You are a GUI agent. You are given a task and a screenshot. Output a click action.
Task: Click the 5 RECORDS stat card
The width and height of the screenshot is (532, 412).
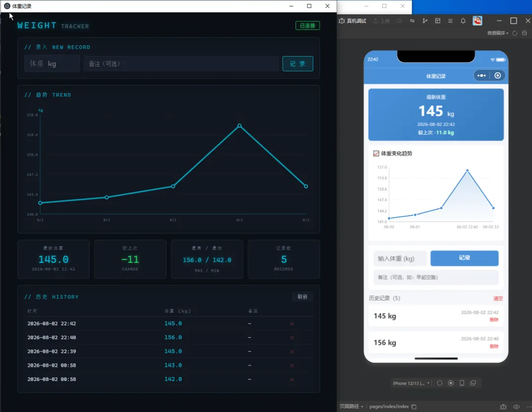point(284,259)
